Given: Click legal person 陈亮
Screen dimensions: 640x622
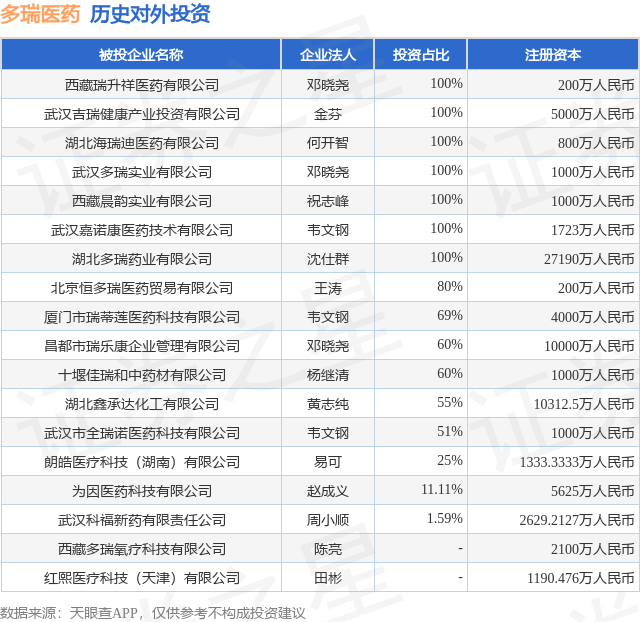Looking at the screenshot, I should 328,549.
